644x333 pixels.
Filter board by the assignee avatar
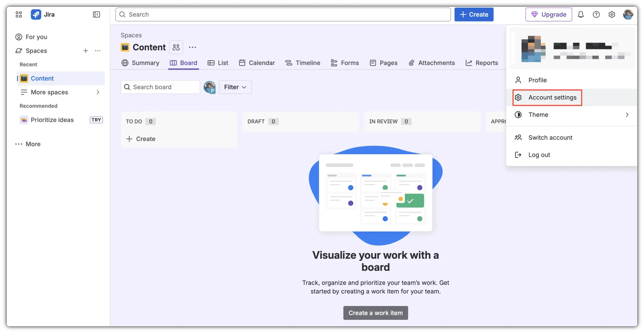pos(210,87)
